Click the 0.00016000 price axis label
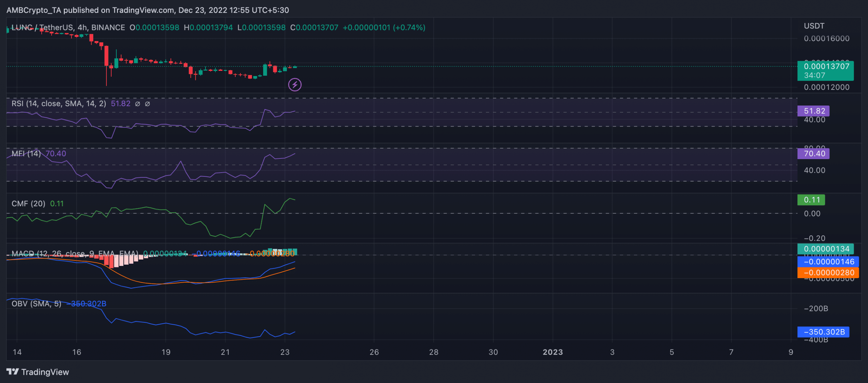Image resolution: width=868 pixels, height=383 pixels. pos(827,38)
